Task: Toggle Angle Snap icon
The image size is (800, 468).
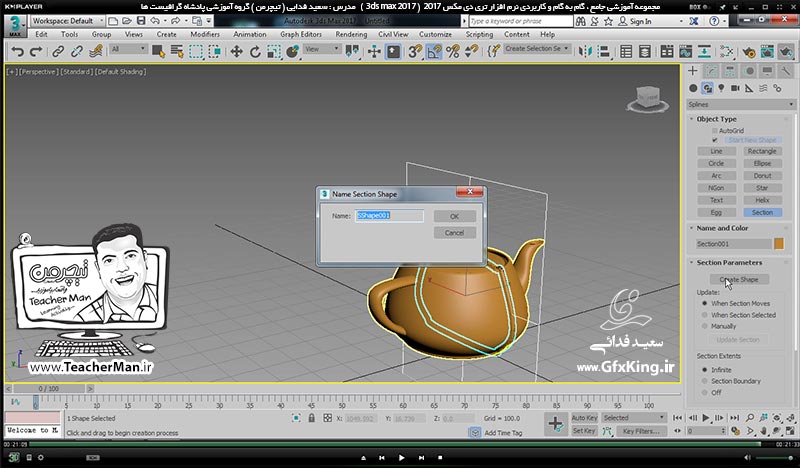Action: tap(434, 52)
